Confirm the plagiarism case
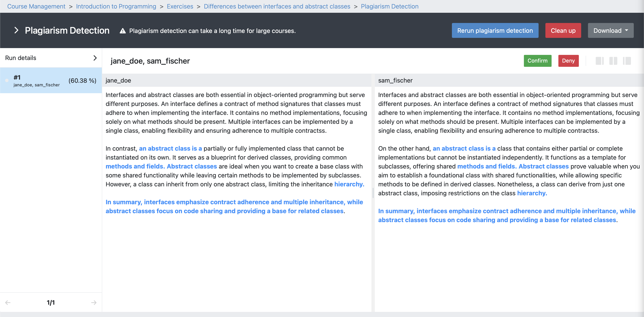 [537, 61]
